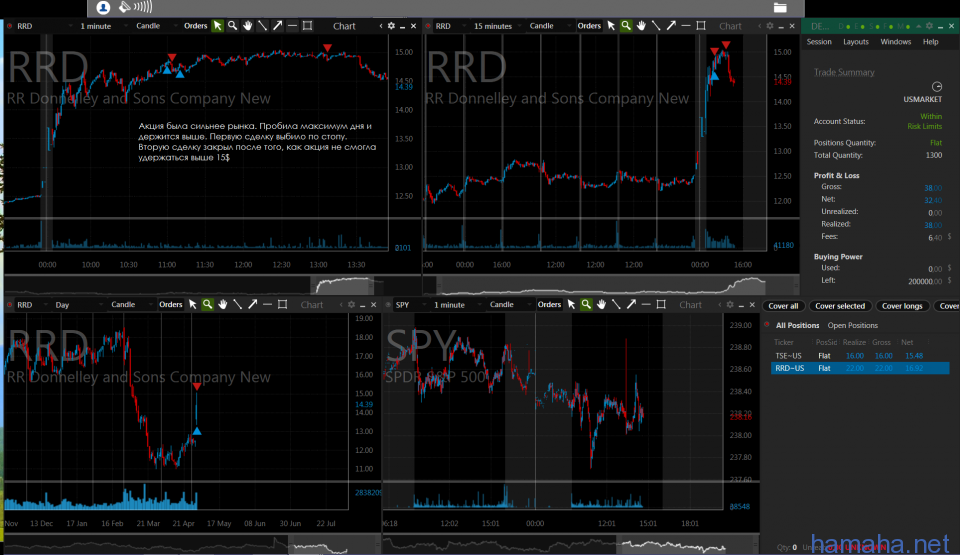Viewport: 960px width, 555px height.
Task: Toggle Orders display in the RRD Day chart
Action: 170,304
